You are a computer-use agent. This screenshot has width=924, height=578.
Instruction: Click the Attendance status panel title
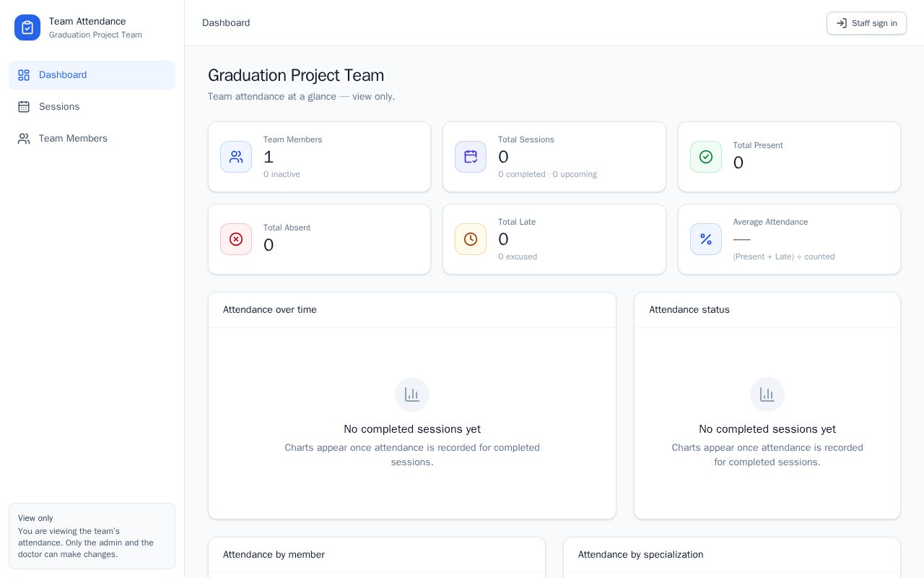coord(689,310)
